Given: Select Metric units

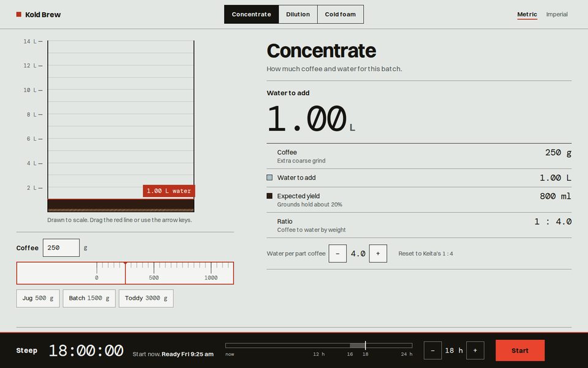Looking at the screenshot, I should (x=527, y=14).
